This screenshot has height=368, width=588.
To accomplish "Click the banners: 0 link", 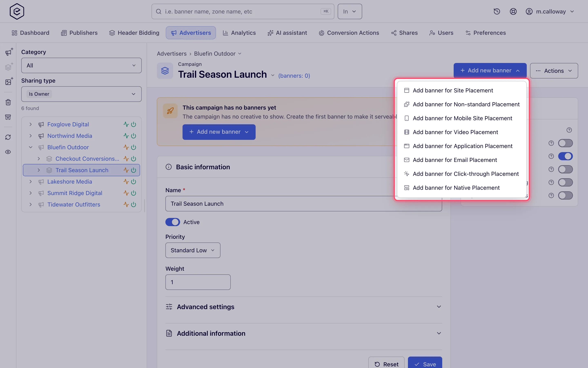I will 294,76.
